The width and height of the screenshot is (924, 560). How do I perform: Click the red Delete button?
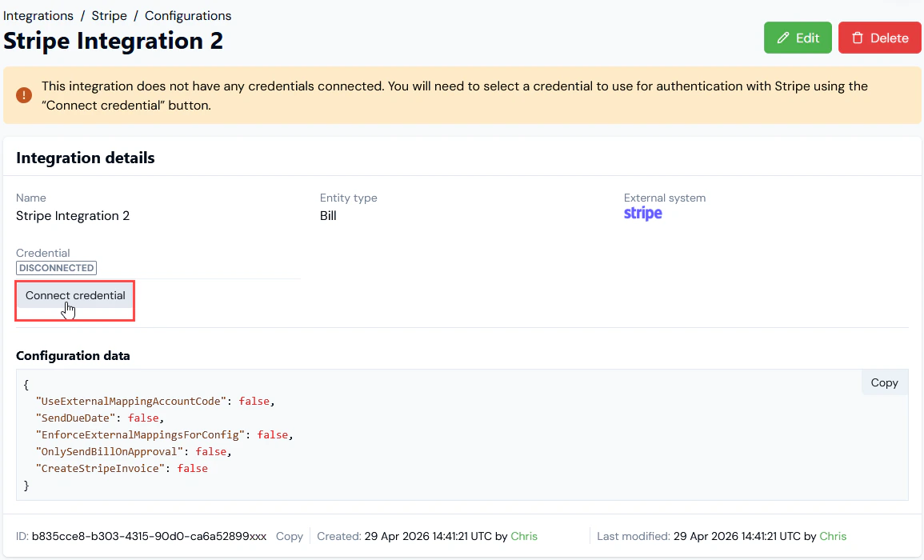879,38
